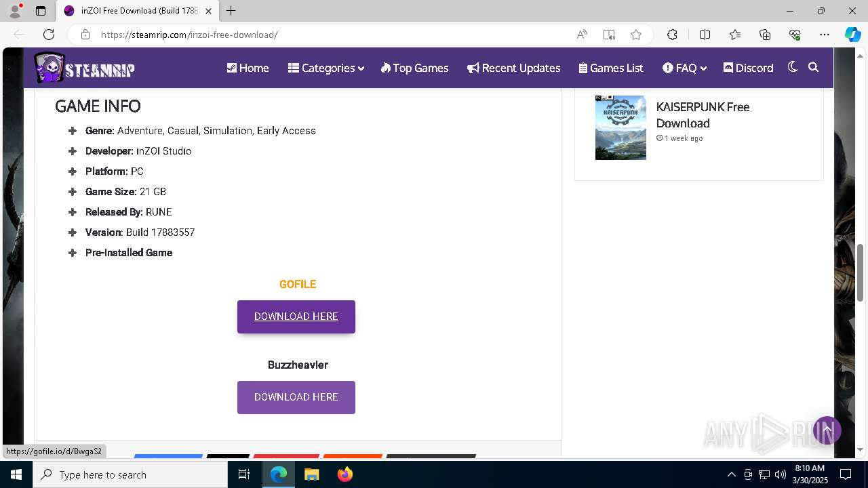868x488 pixels.
Task: Click the scroll-to-top arrow button
Action: pyautogui.click(x=827, y=430)
